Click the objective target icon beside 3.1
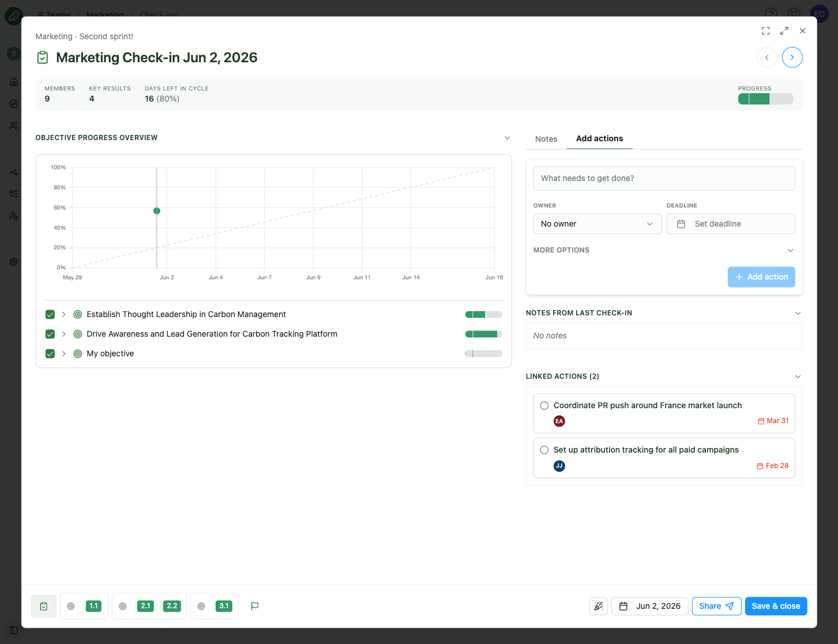This screenshot has width=838, height=644. click(x=201, y=606)
